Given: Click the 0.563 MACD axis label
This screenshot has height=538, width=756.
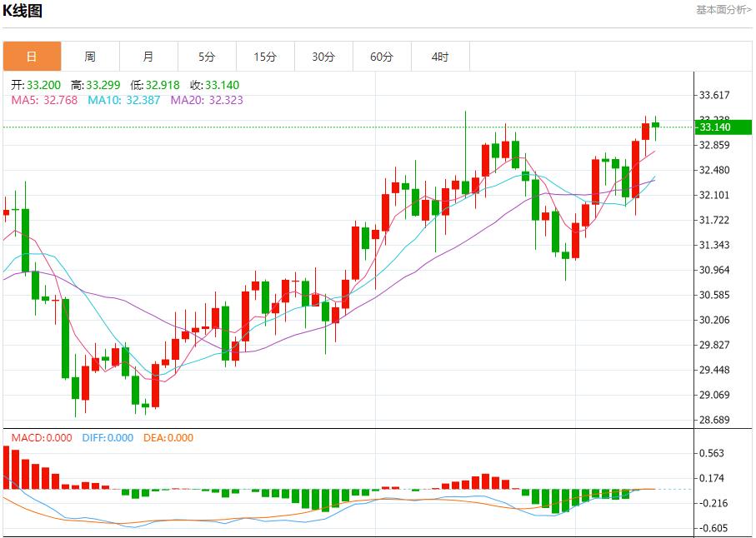Looking at the screenshot, I should point(712,453).
